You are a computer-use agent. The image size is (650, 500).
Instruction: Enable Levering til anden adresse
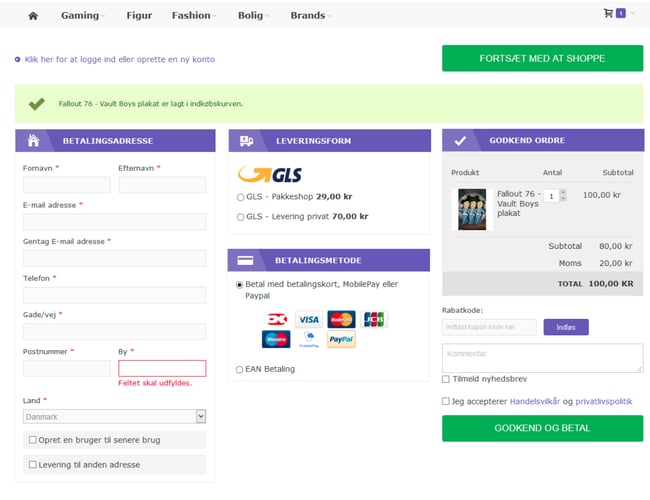pos(33,465)
